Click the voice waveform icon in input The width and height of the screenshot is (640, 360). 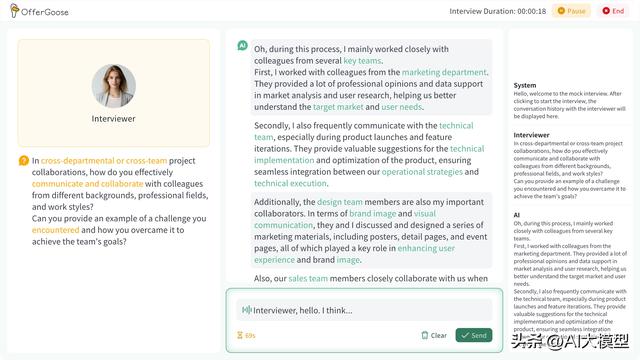[246, 310]
